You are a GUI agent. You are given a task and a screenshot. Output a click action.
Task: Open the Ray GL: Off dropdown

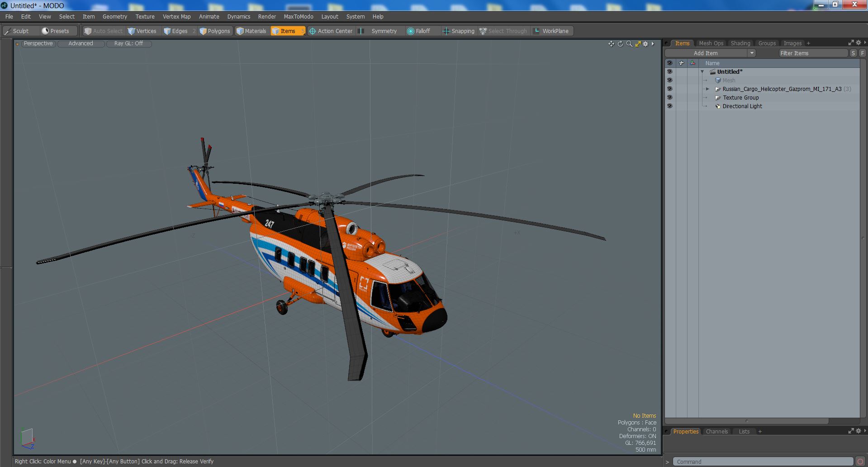pos(128,43)
